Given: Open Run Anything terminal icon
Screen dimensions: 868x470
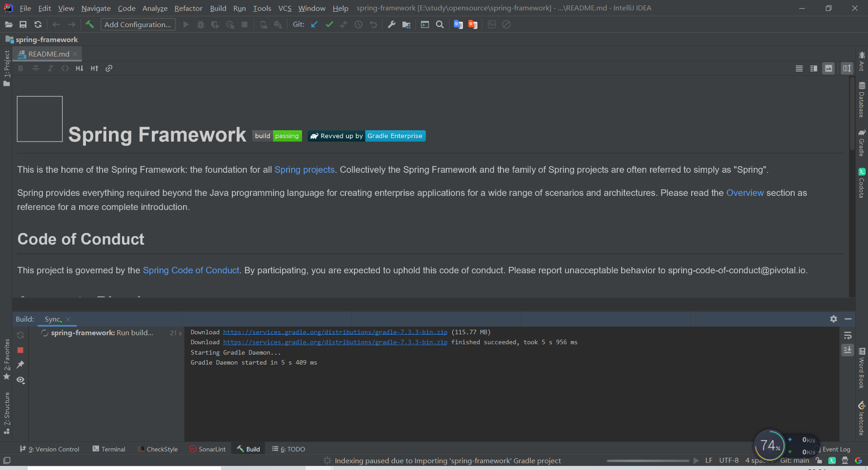Looking at the screenshot, I should tap(425, 24).
